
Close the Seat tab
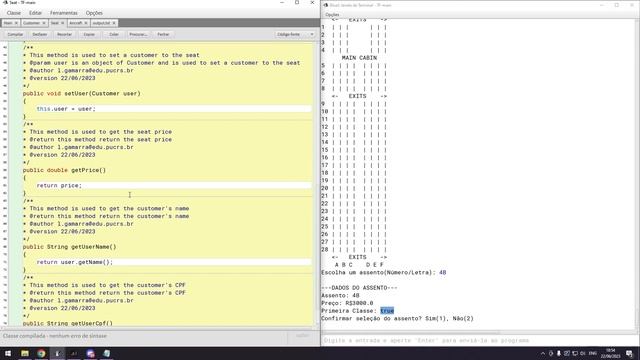coord(62,23)
